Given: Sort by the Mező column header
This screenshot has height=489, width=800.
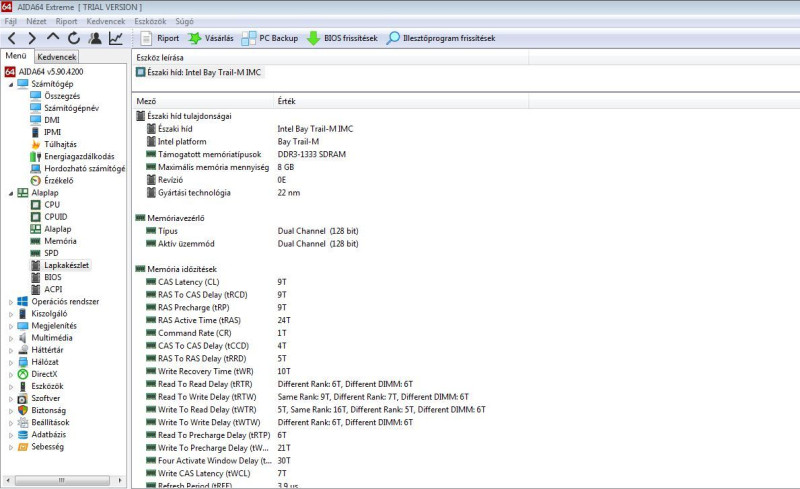Looking at the screenshot, I should click(204, 101).
